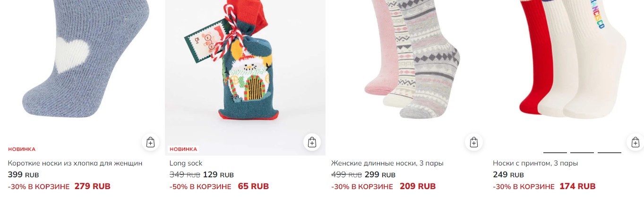Open 'Короткие носки из хлопка для женщин' link
Screen dimensions: 644x200
75,163
